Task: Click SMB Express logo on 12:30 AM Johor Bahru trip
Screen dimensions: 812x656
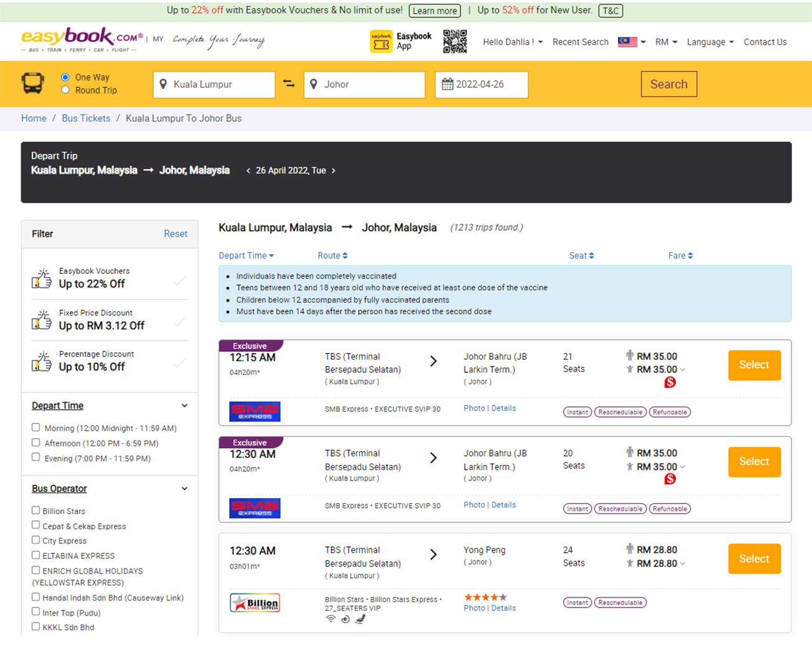Action: 255,508
